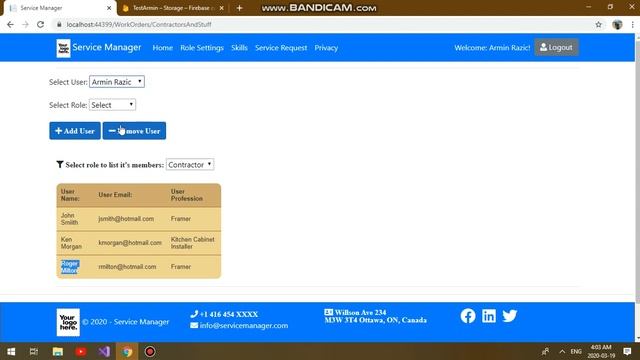The height and width of the screenshot is (360, 640).
Task: Click the Add User button
Action: 75,131
